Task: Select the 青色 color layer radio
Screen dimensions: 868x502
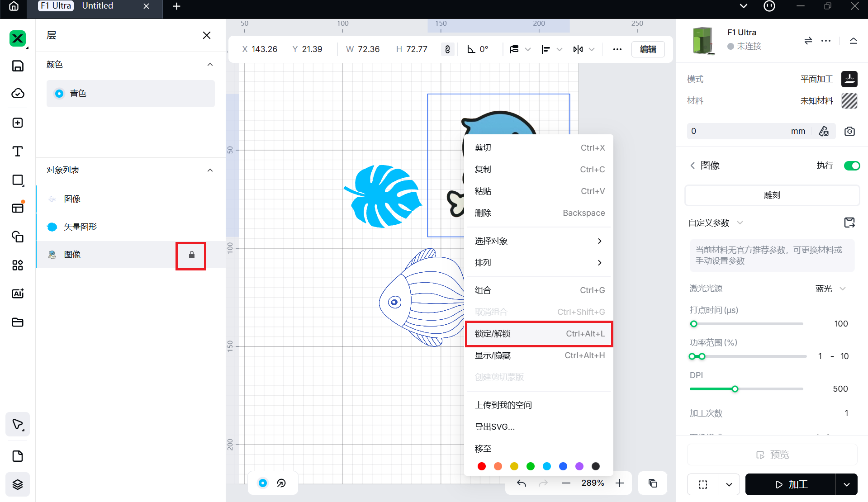Action: tap(59, 94)
